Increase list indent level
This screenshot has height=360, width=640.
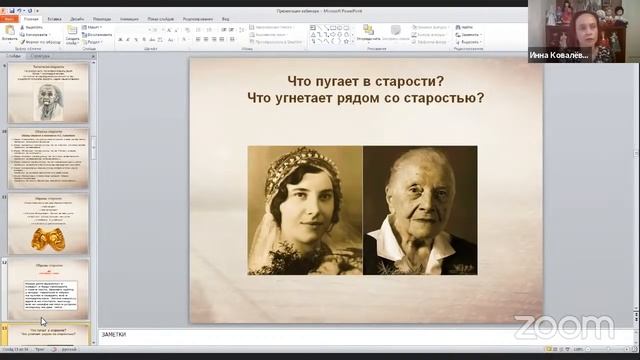231,30
